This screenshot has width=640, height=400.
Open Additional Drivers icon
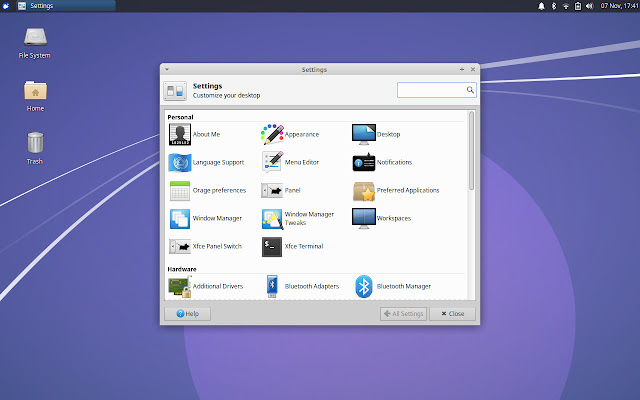(x=180, y=286)
